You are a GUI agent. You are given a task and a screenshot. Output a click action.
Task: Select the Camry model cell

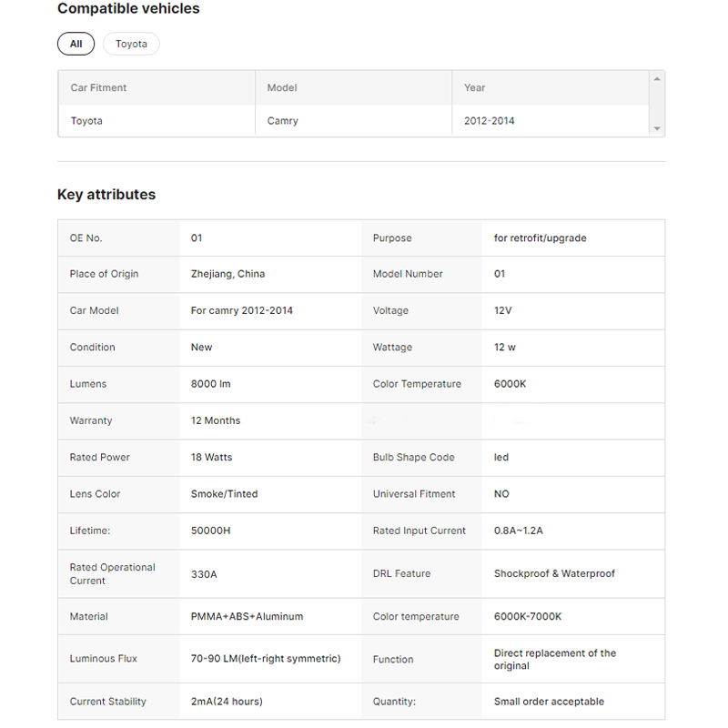click(x=283, y=121)
